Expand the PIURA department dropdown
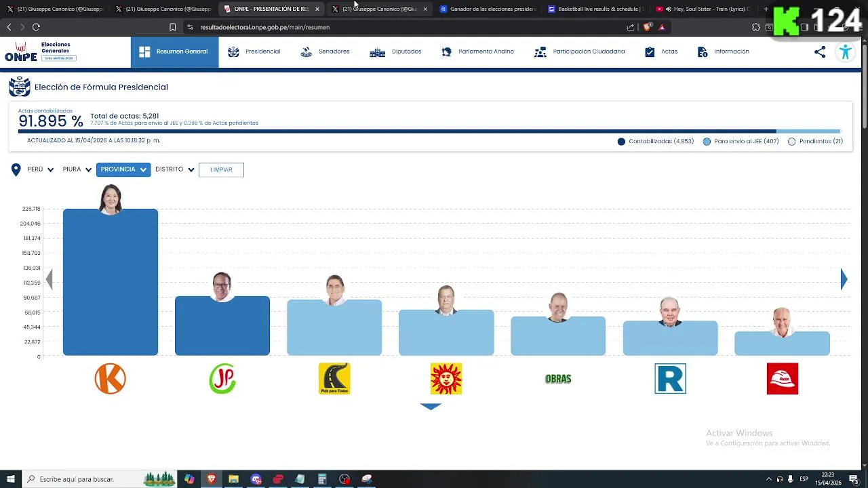Image resolution: width=868 pixels, height=488 pixels. click(x=77, y=169)
